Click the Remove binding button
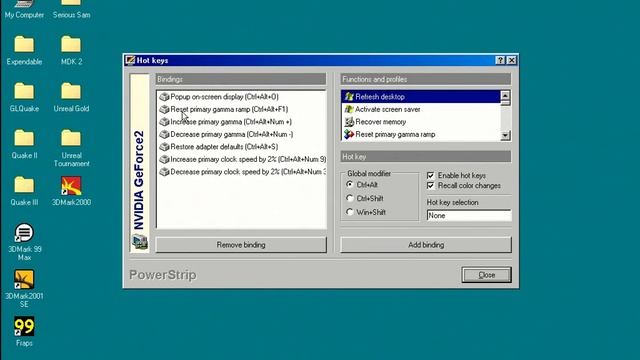Viewport: 640px width, 360px height. click(x=241, y=245)
